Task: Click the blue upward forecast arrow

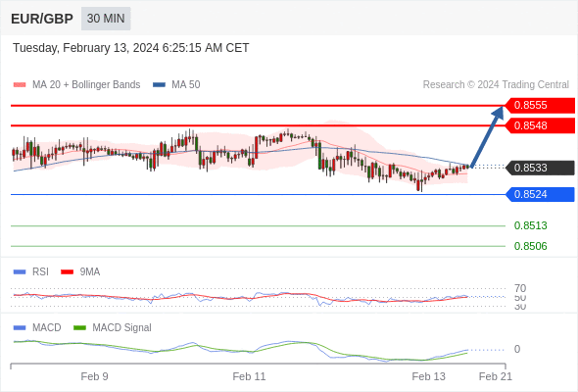Action: [487, 137]
